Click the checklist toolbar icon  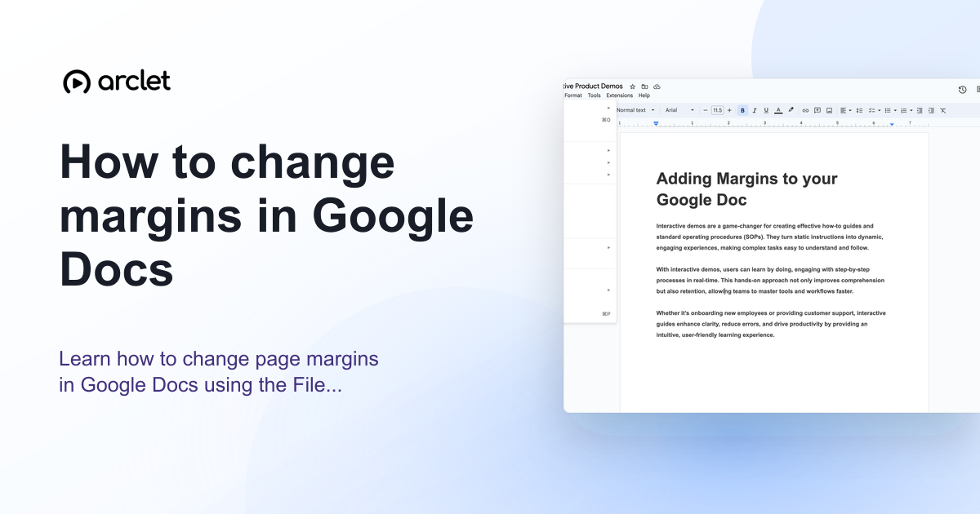click(x=871, y=110)
